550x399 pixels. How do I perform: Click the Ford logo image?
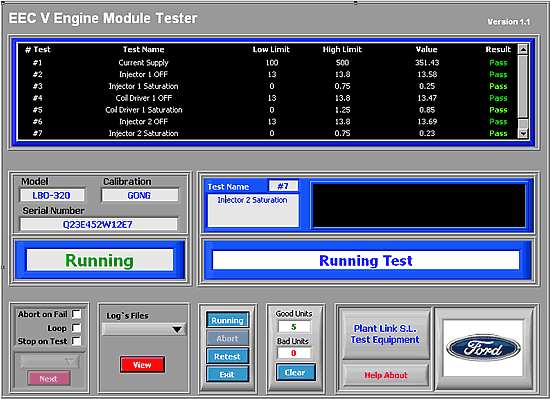(483, 348)
